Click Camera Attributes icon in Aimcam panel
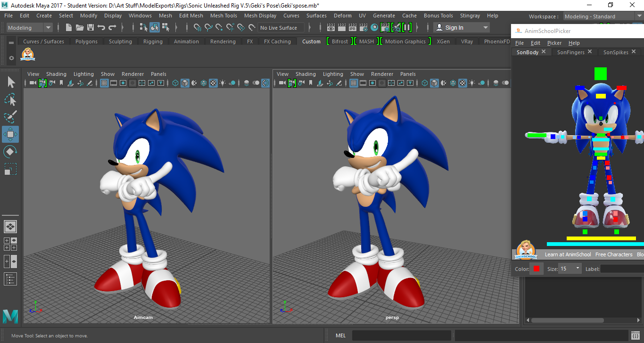 52,83
